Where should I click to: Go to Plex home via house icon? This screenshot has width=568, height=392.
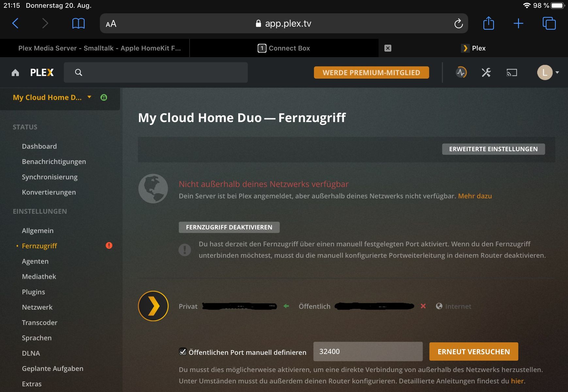pyautogui.click(x=15, y=73)
